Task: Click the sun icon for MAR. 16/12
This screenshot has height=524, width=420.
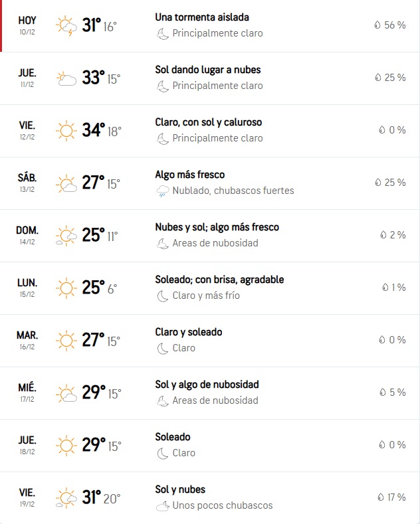Action: click(66, 341)
